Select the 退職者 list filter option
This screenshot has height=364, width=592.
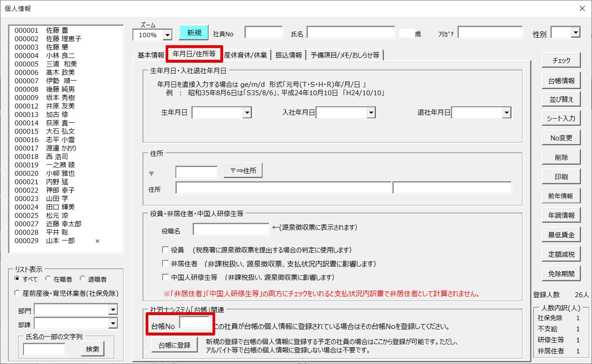coord(83,279)
